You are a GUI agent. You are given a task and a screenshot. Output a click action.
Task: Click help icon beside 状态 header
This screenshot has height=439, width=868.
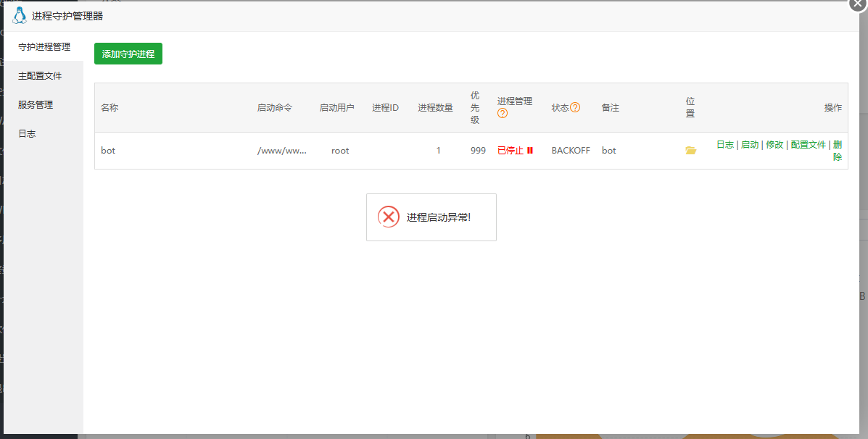pyautogui.click(x=575, y=107)
